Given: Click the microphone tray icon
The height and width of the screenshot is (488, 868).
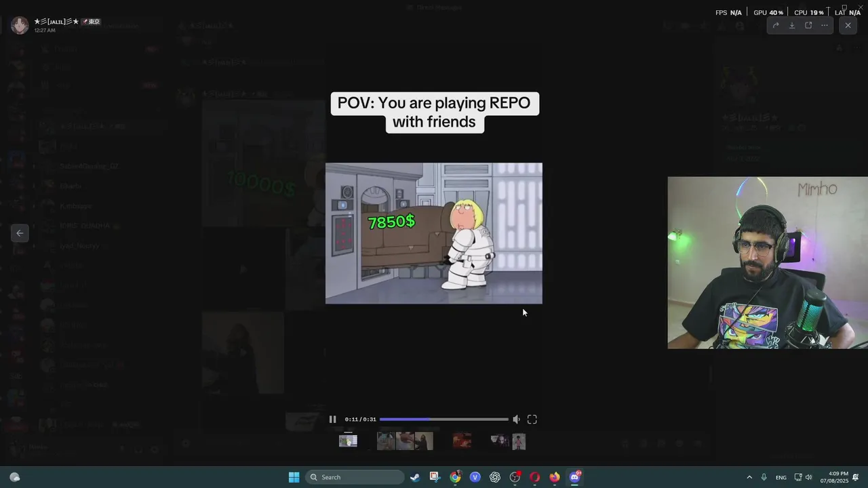Looking at the screenshot, I should [x=764, y=477].
